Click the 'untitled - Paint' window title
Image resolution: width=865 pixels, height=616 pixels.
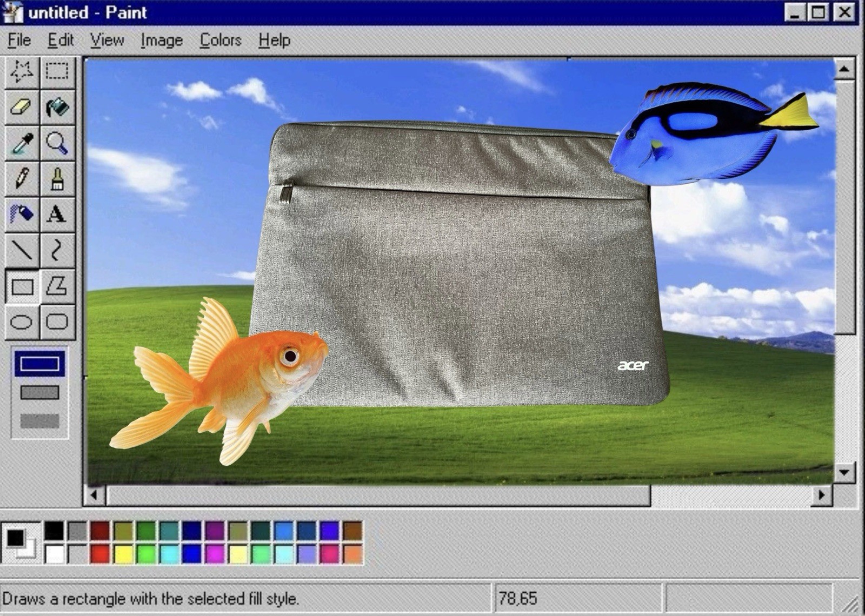click(x=88, y=12)
